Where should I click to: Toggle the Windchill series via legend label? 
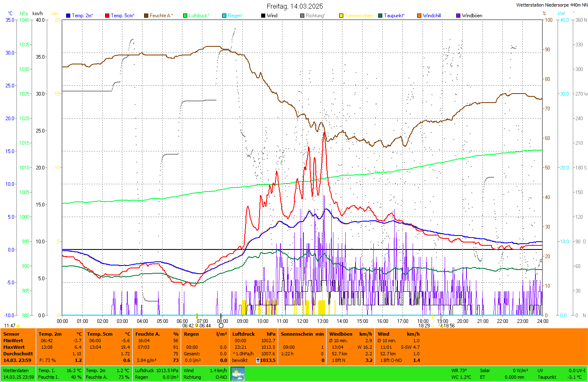(432, 16)
